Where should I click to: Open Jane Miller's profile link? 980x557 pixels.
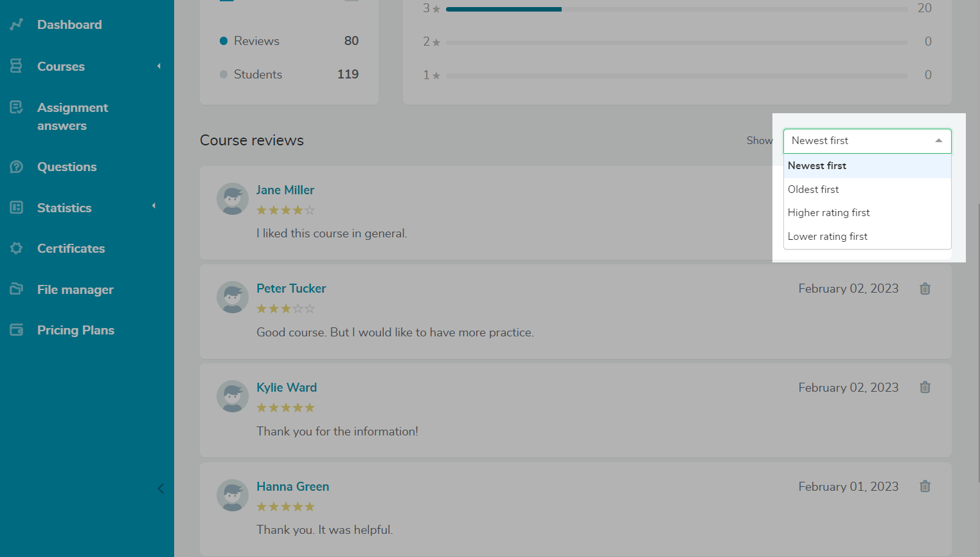285,190
